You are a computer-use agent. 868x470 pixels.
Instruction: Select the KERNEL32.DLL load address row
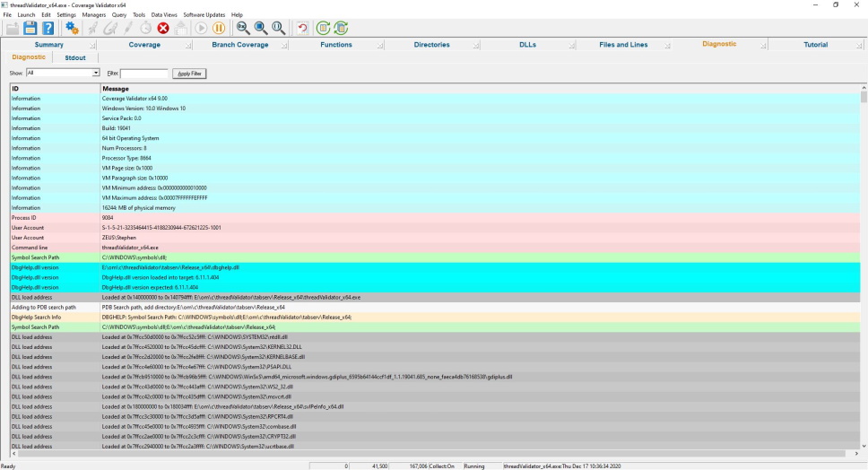coord(435,348)
